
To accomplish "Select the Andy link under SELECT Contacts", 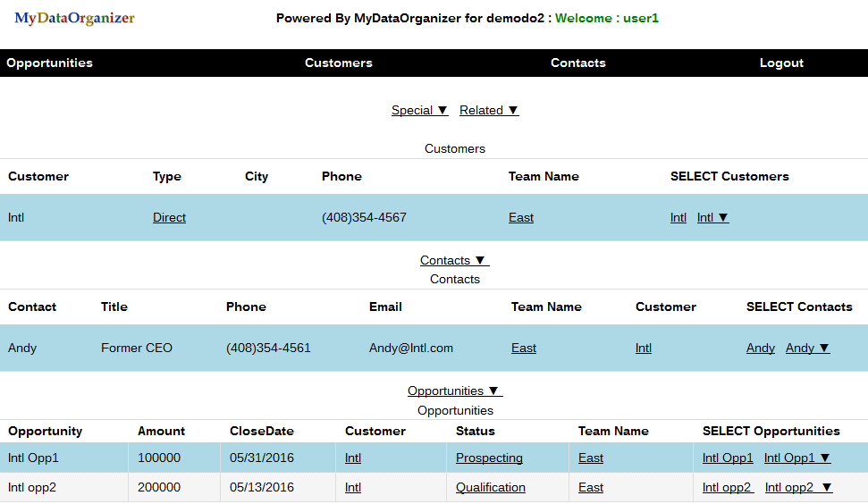I will coord(761,348).
